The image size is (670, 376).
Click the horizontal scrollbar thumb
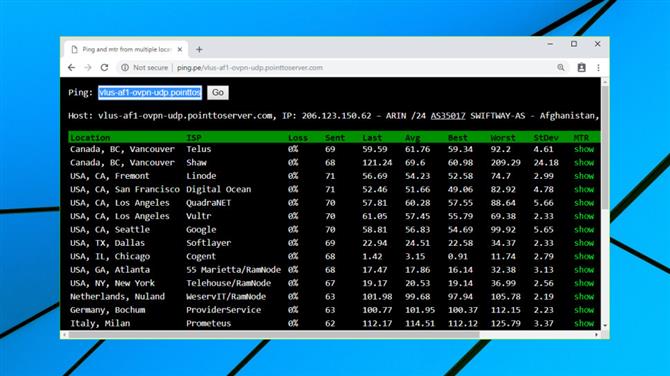pyautogui.click(x=274, y=335)
